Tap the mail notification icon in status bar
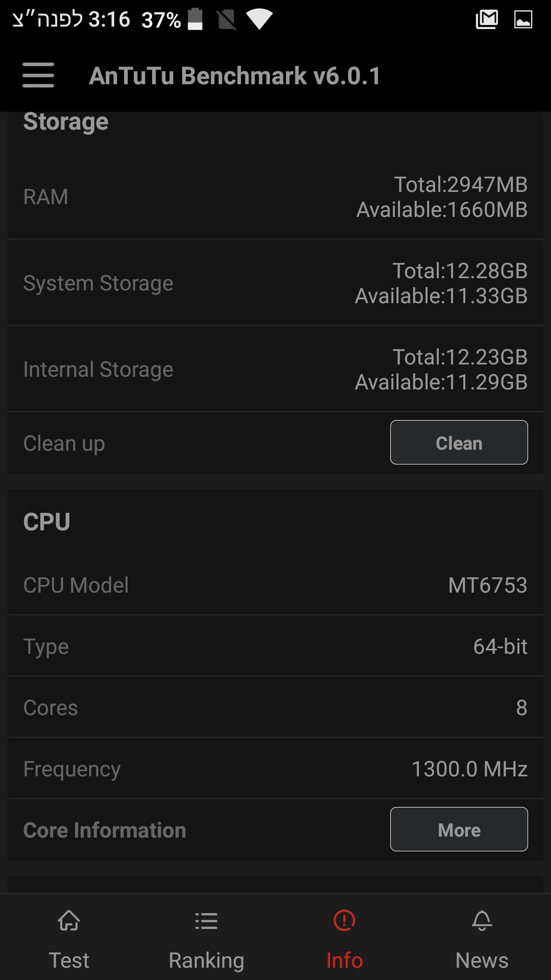Image resolution: width=551 pixels, height=980 pixels. [487, 20]
